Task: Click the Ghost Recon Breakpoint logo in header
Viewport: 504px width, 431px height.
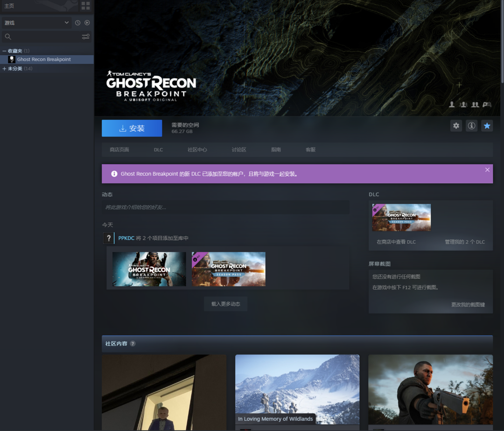Action: (x=151, y=86)
